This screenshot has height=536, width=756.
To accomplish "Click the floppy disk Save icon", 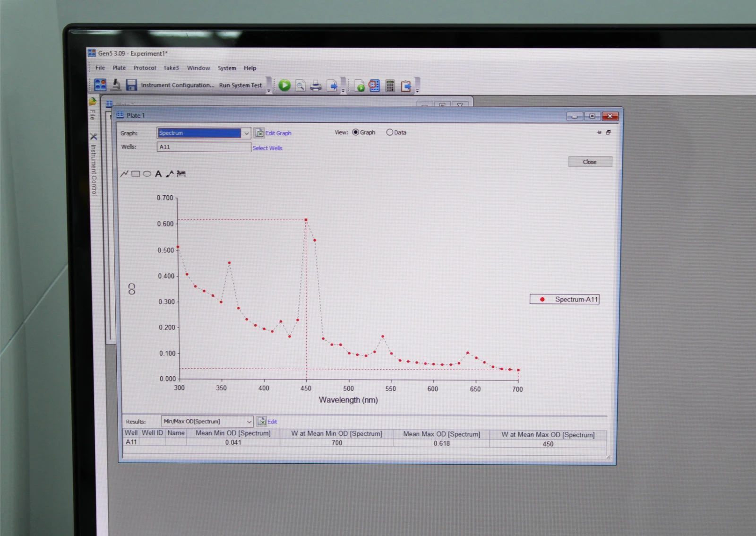I will [x=131, y=85].
